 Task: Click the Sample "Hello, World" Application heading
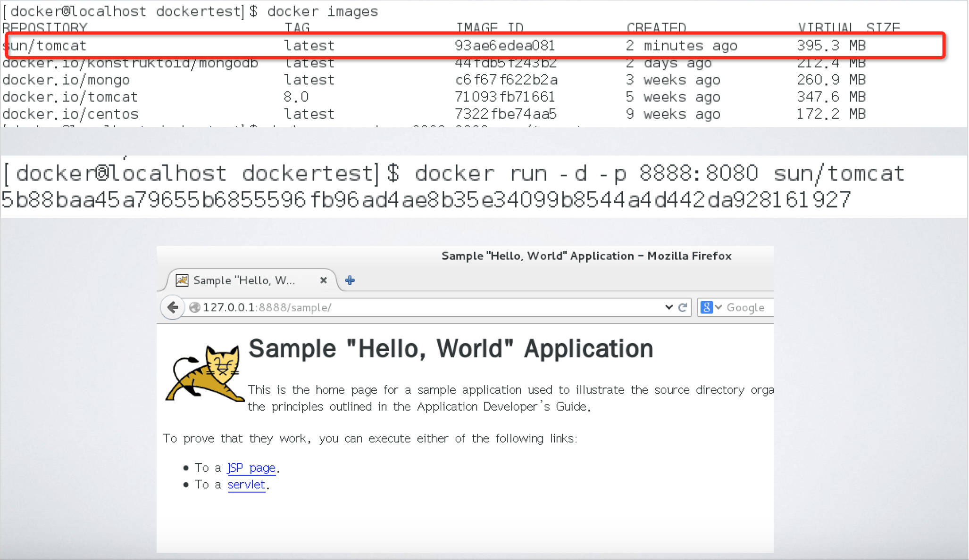(451, 349)
